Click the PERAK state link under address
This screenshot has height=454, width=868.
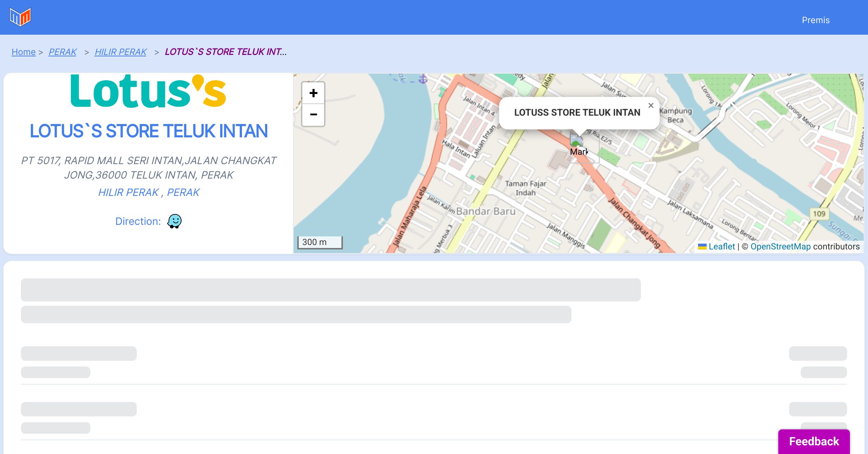pyautogui.click(x=183, y=192)
